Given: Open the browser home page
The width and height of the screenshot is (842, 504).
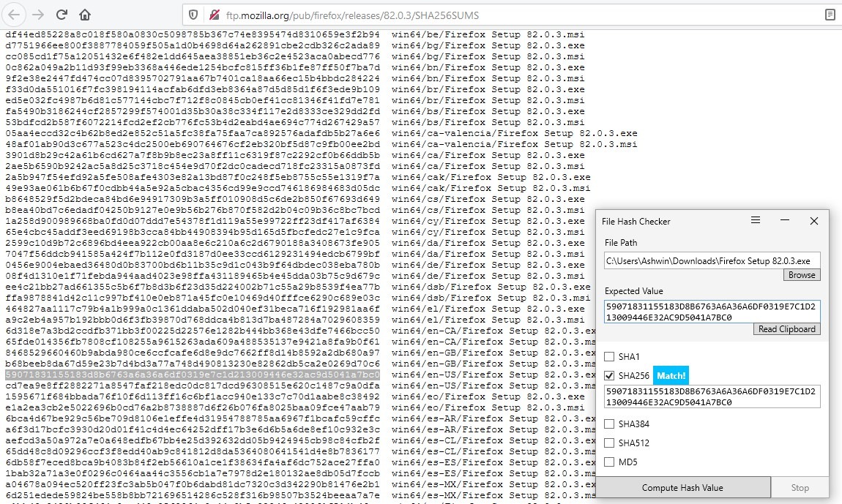Looking at the screenshot, I should click(x=85, y=15).
